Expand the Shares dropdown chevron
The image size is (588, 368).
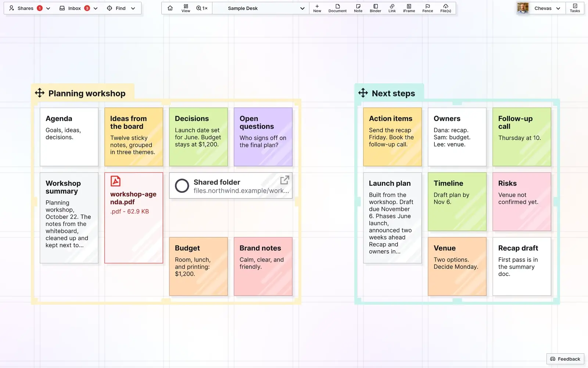48,8
